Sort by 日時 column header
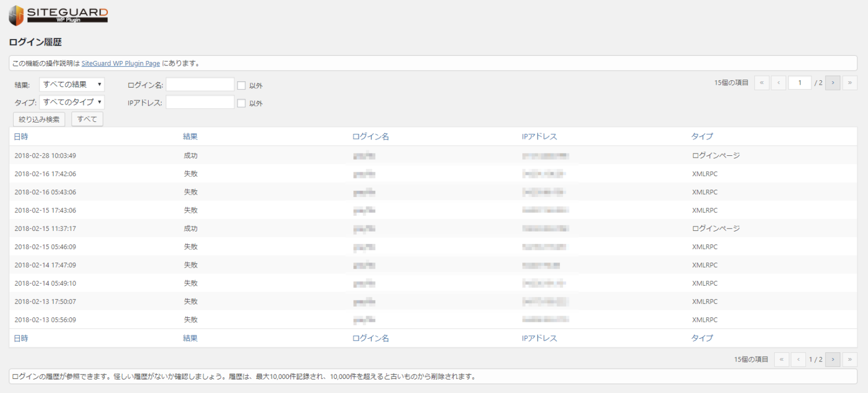This screenshot has width=868, height=393. [21, 137]
